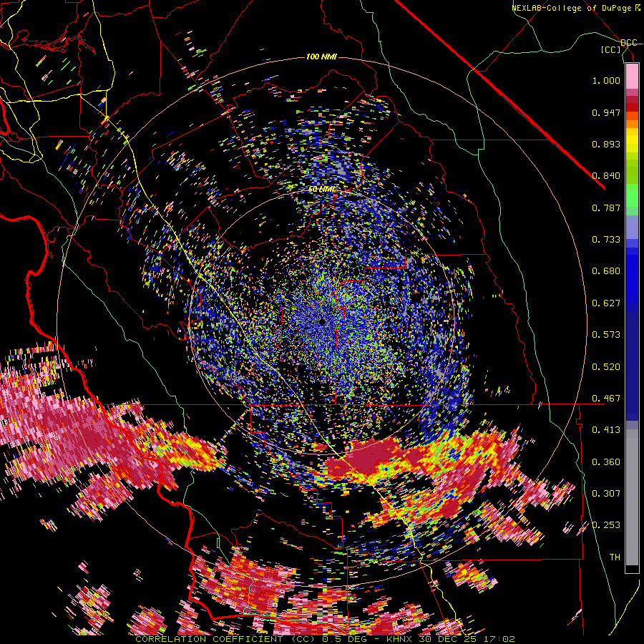The width and height of the screenshot is (644, 644).
Task: Pick the light pink swatch beside 1.000
Action: pos(632,76)
